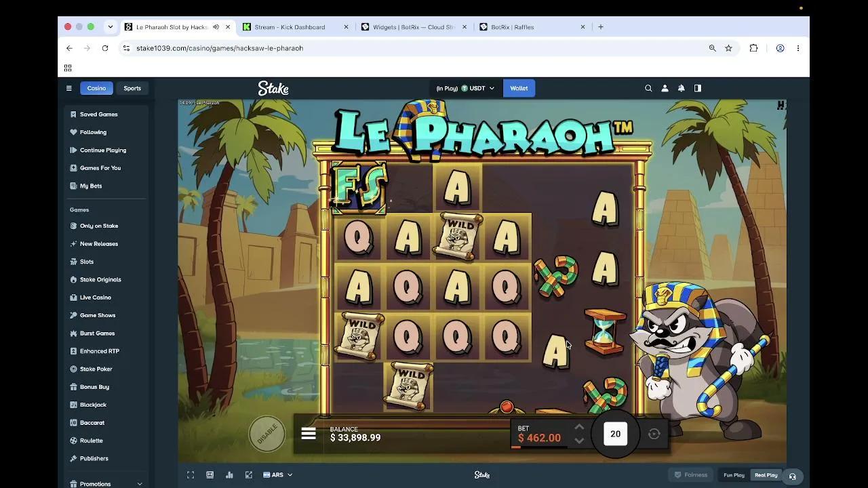868x488 pixels.
Task: Toggle the autoplay spin icon
Action: coord(654,434)
